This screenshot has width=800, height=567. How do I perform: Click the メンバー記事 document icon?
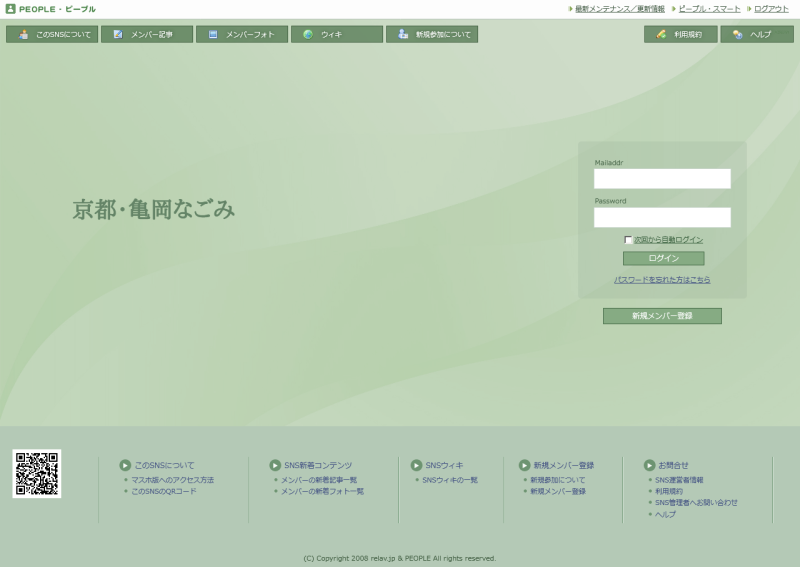point(118,34)
